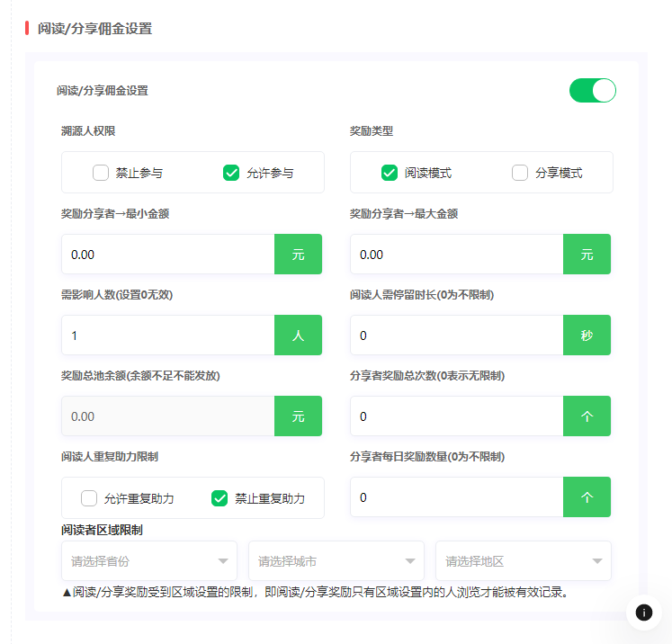Click the 阅读者区域限制 label
This screenshot has width=672, height=644.
pos(102,530)
